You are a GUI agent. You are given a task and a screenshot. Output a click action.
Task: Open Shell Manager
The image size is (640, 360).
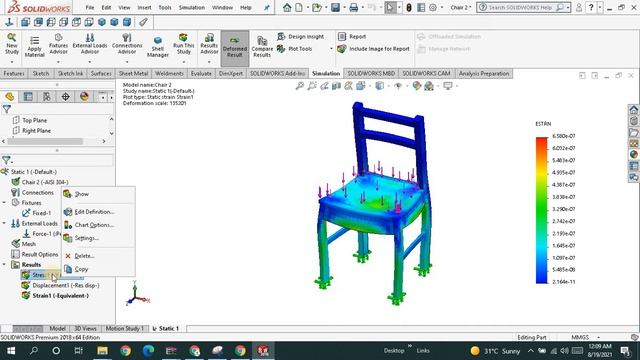tap(158, 47)
